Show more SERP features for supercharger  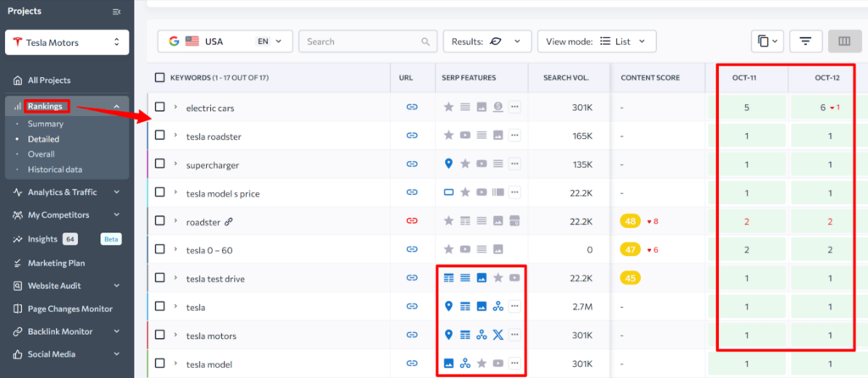(x=515, y=164)
